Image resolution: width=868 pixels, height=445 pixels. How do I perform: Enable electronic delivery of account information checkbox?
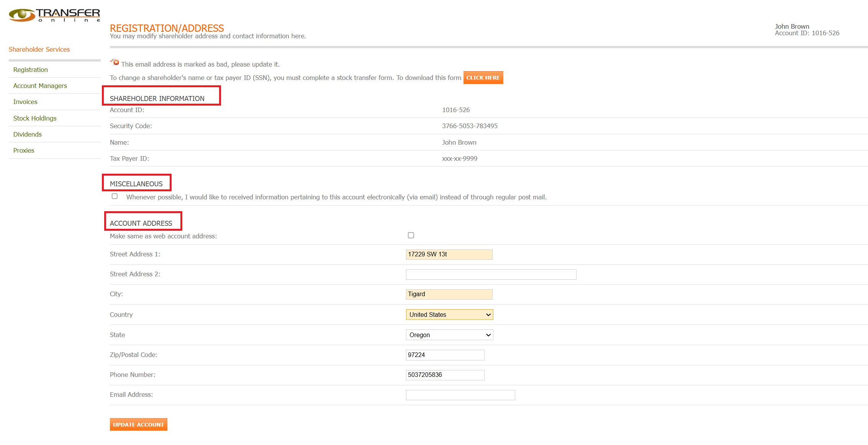(x=115, y=196)
